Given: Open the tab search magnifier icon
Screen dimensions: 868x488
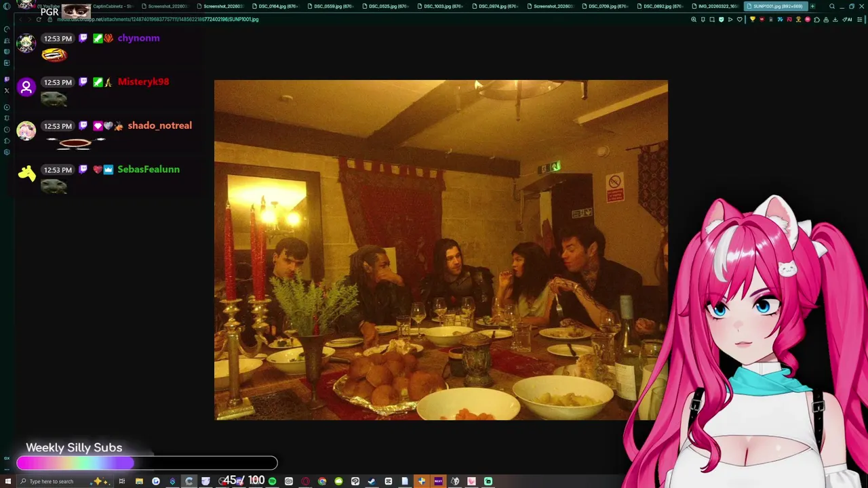Looking at the screenshot, I should click(x=832, y=6).
